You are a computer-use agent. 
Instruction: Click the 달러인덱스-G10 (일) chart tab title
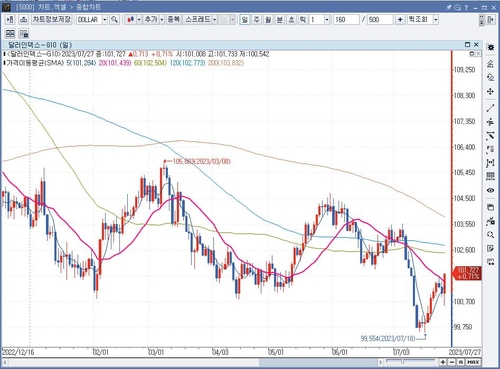(x=40, y=45)
